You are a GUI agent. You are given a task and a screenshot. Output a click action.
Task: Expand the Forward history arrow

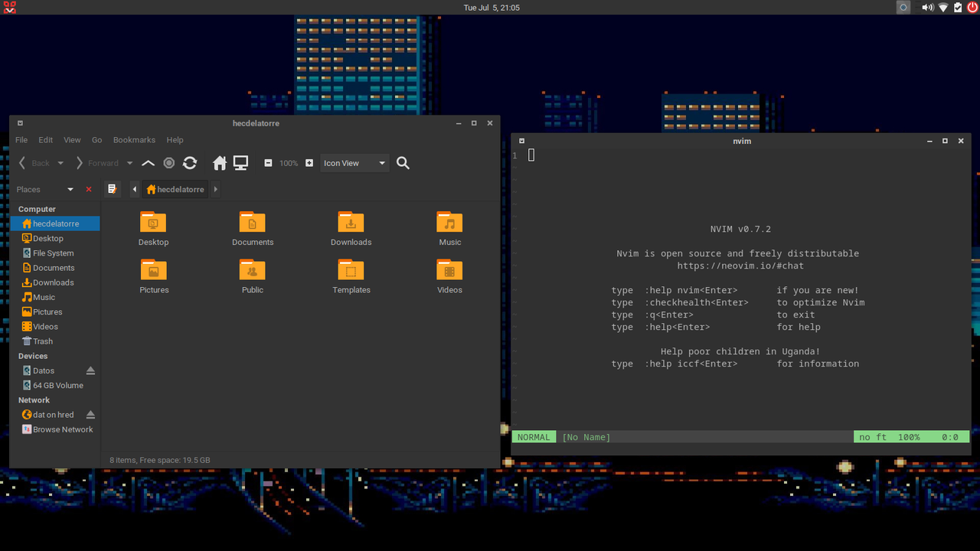click(x=129, y=162)
